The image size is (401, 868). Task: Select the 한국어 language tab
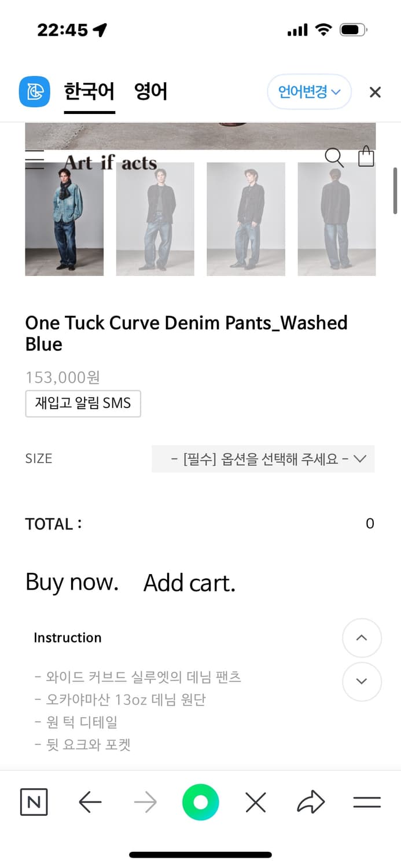click(89, 91)
